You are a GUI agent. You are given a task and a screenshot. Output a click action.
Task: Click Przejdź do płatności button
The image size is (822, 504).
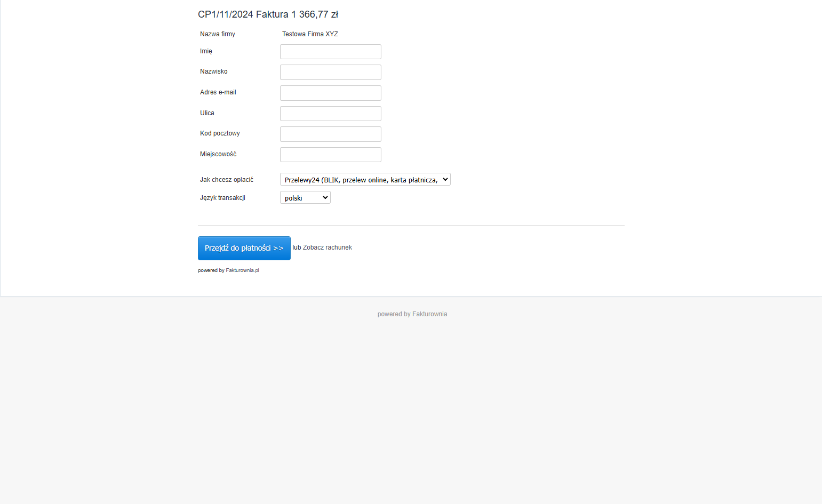coord(244,248)
